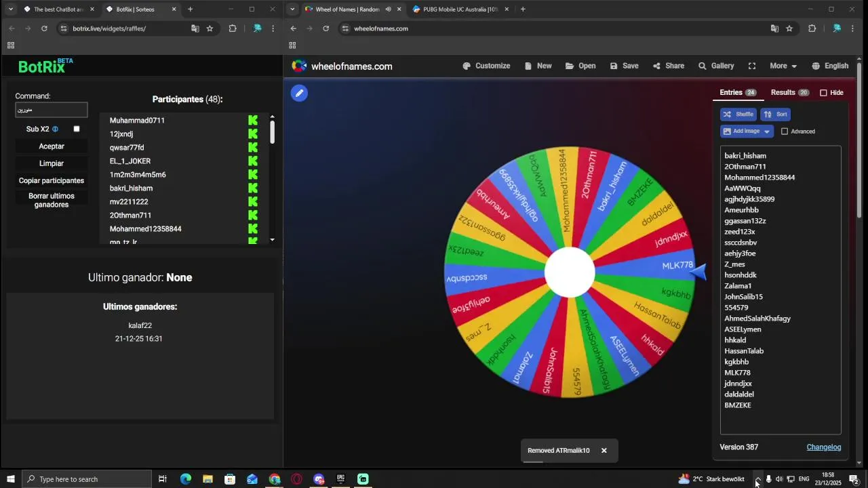
Task: Click the blue pencil edit icon on wheel
Action: [x=299, y=93]
